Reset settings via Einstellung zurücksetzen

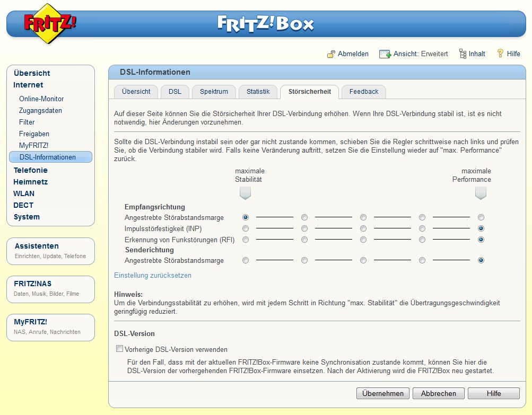tap(153, 275)
